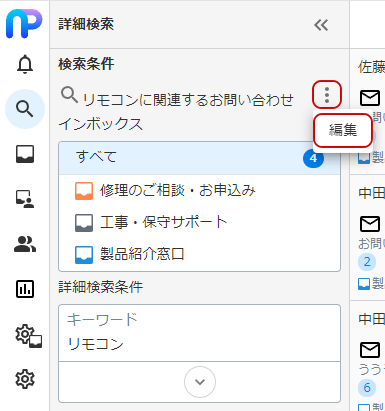Choose 編集 from the popup menu

point(343,130)
